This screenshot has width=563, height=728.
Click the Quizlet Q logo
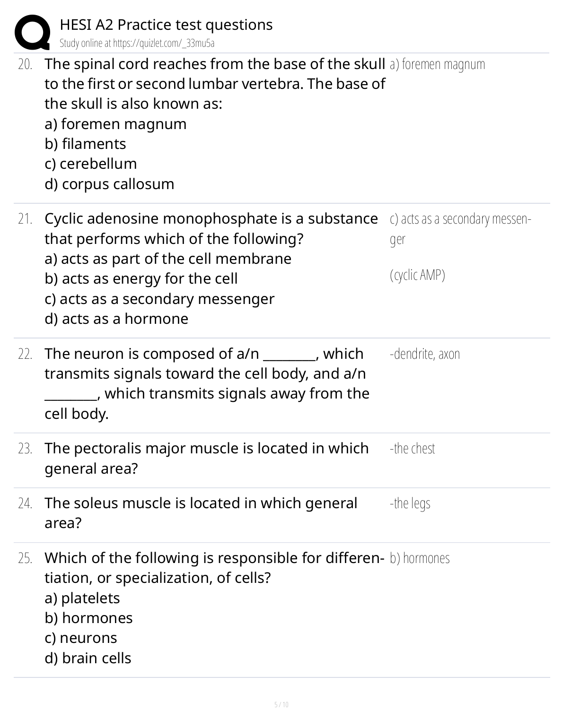point(32,32)
